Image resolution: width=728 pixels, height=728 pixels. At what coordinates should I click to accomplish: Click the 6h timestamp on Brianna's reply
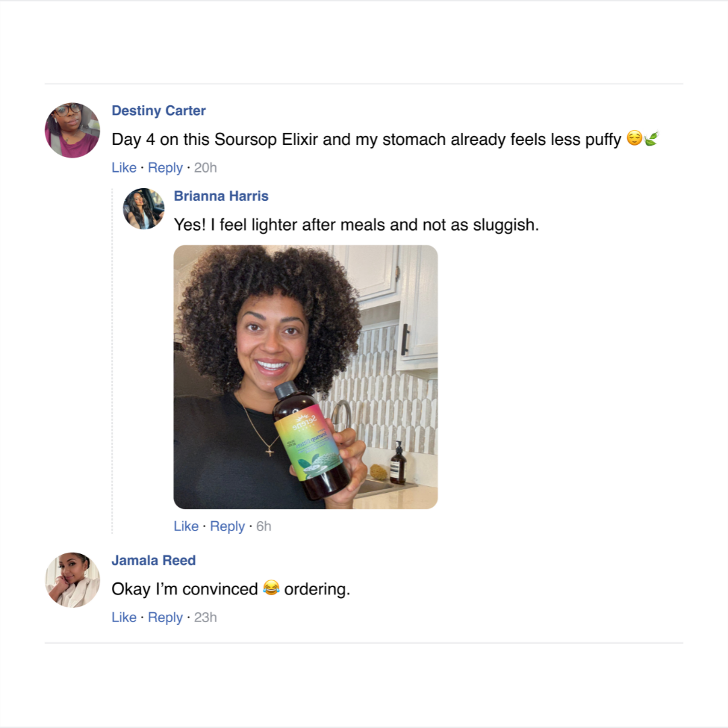264,526
